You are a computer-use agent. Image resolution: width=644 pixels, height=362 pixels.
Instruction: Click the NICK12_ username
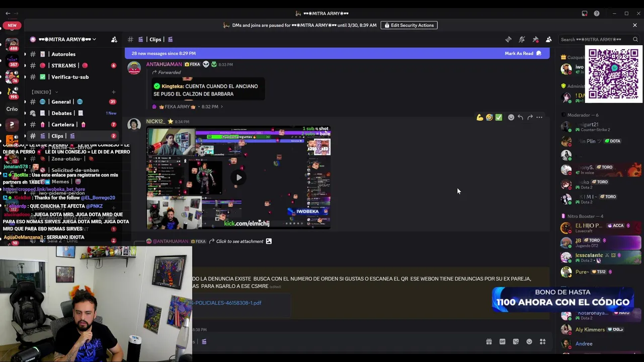[155, 121]
